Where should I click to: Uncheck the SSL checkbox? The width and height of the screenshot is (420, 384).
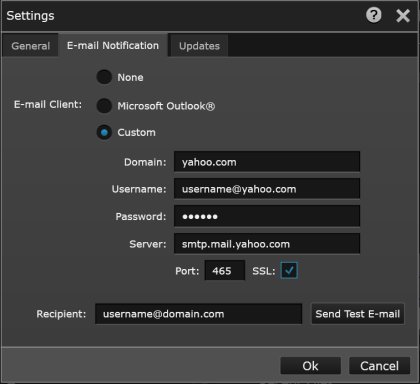[x=289, y=270]
